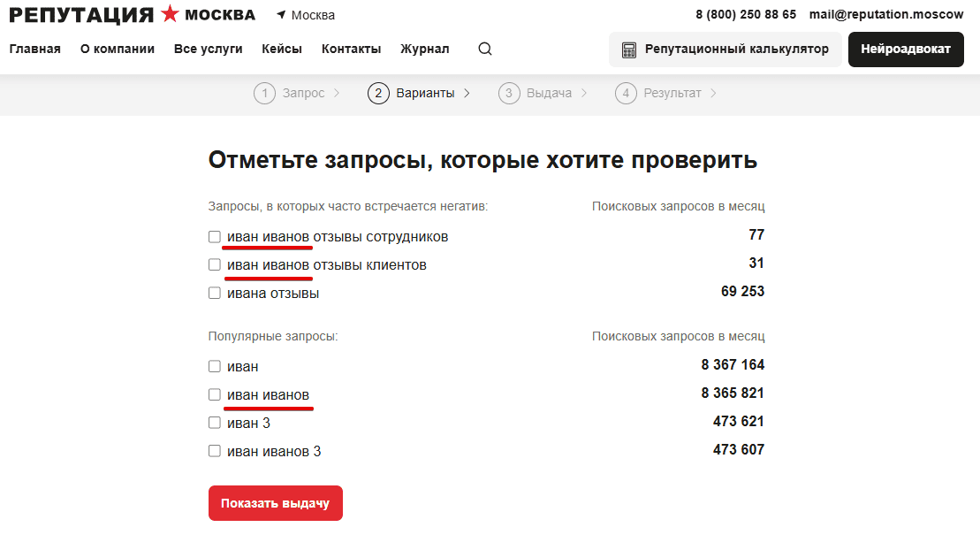Image resolution: width=980 pixels, height=550 pixels.
Task: Click the count 77 for отзывы сотрудников
Action: [x=757, y=234]
